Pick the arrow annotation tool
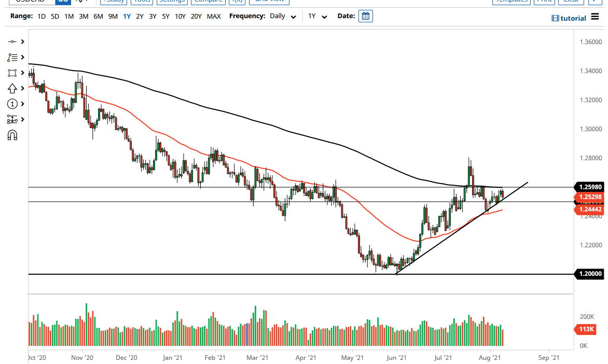The width and height of the screenshot is (608, 364). click(13, 88)
